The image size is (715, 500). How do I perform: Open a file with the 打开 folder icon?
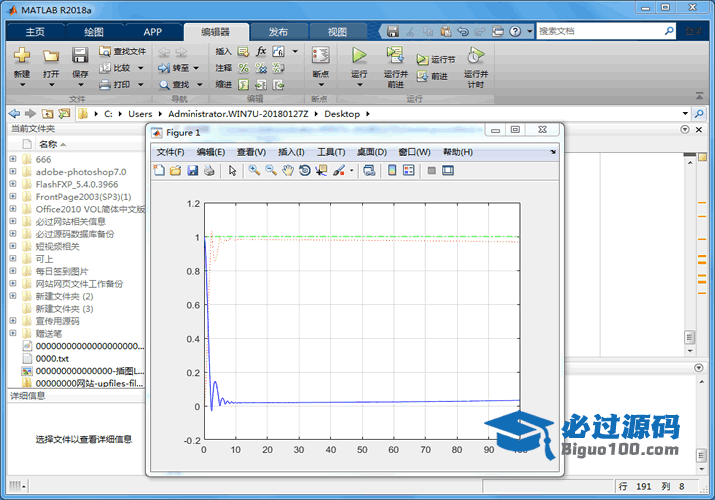51,56
